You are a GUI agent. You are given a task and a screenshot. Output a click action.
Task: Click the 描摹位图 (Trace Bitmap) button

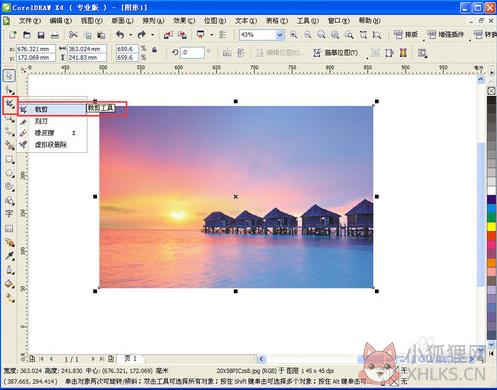(x=336, y=53)
